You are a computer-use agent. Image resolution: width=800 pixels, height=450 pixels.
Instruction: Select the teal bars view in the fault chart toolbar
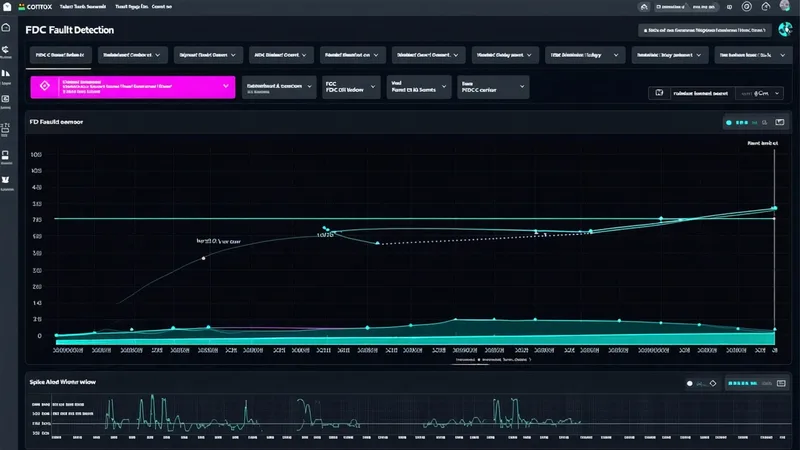click(742, 122)
